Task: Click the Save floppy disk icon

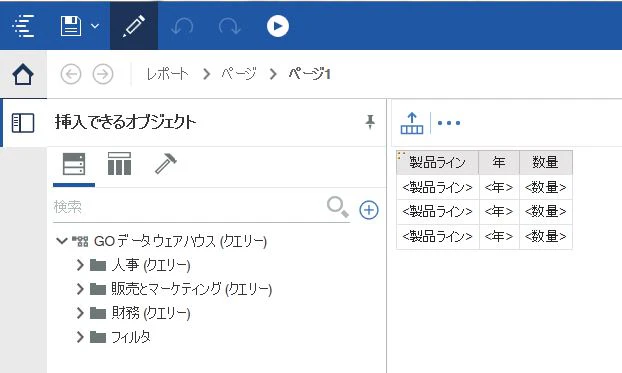Action: [71, 26]
